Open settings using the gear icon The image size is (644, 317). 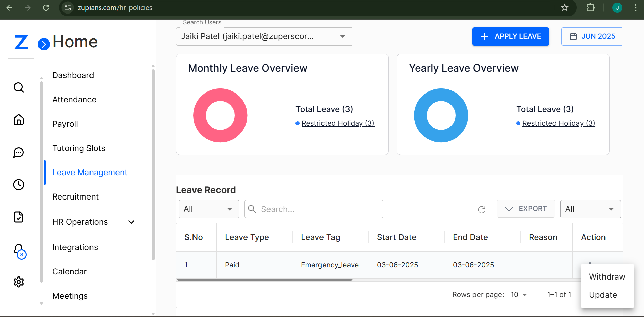coord(18,282)
